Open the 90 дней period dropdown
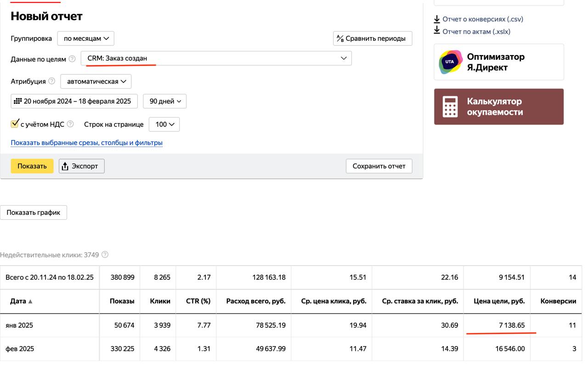The height and width of the screenshot is (365, 588). coord(165,101)
